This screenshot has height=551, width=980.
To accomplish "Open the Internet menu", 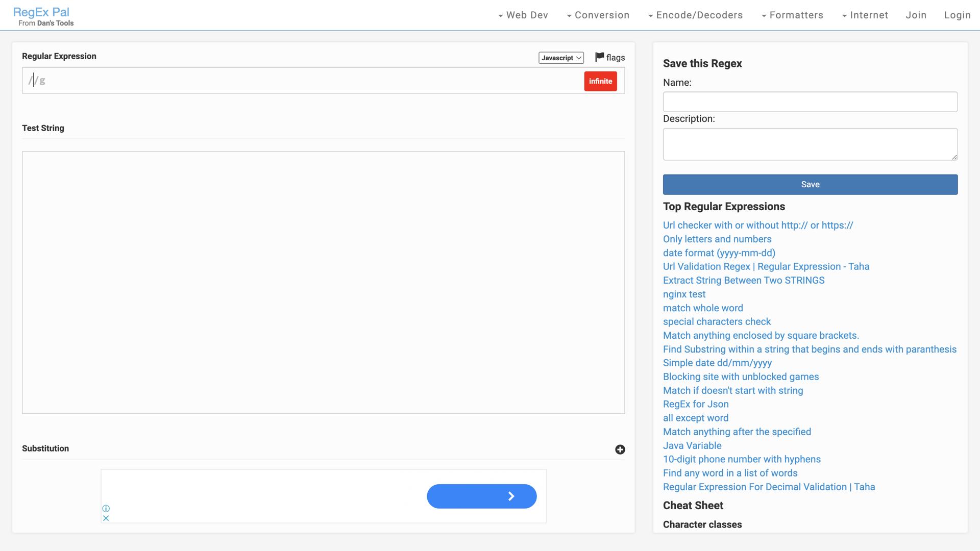I will pos(865,15).
